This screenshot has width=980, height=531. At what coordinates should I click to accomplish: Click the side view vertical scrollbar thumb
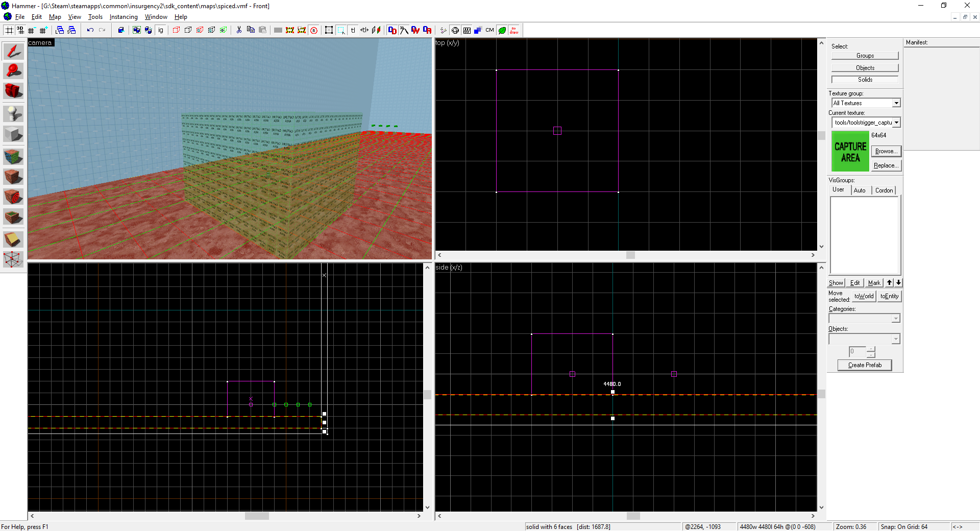click(x=821, y=394)
